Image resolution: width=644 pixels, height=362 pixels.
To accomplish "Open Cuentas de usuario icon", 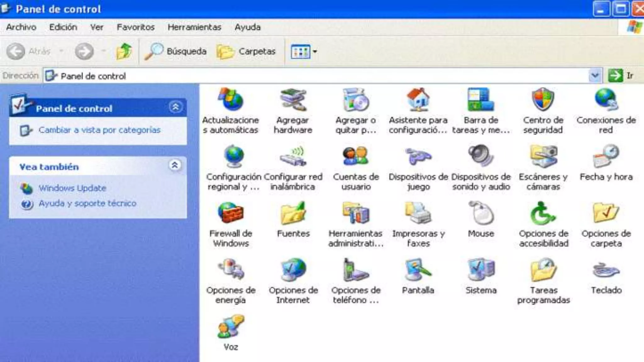I will [x=356, y=156].
